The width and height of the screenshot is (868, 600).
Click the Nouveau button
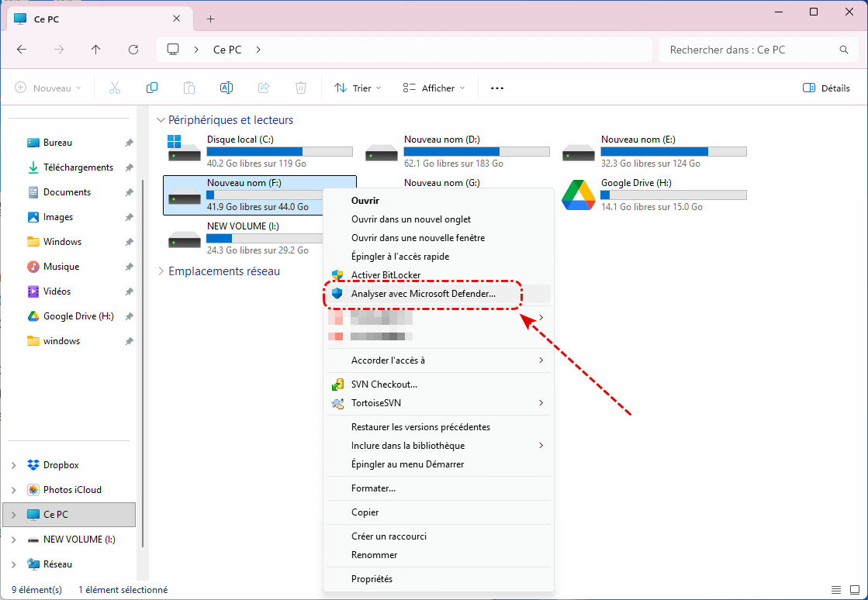click(x=48, y=88)
